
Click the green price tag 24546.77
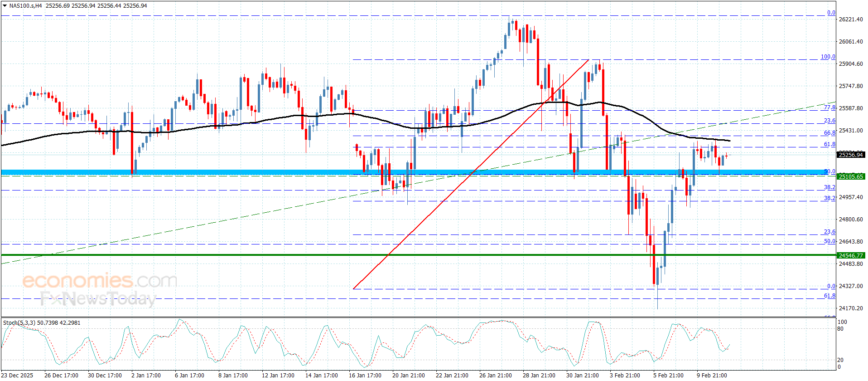[851, 256]
